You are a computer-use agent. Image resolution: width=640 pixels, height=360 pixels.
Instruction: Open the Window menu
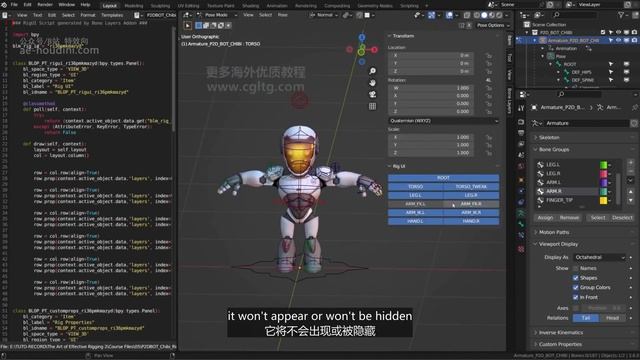[x=67, y=5]
